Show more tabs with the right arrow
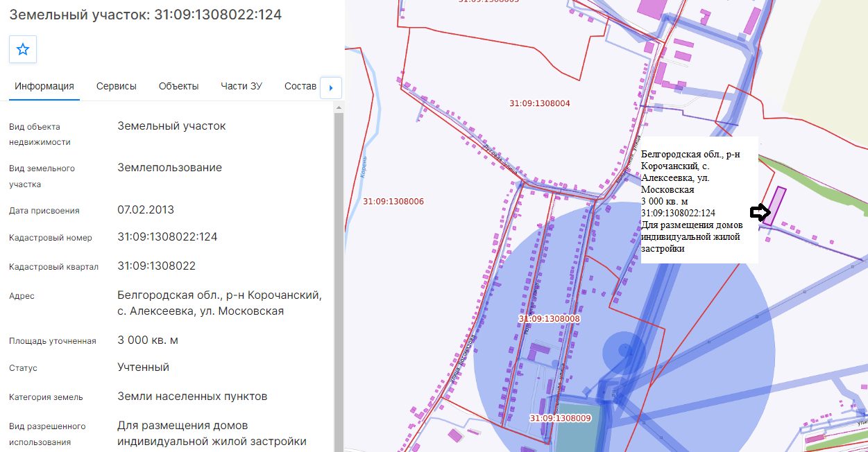Image resolution: width=868 pixels, height=452 pixels. 331,88
